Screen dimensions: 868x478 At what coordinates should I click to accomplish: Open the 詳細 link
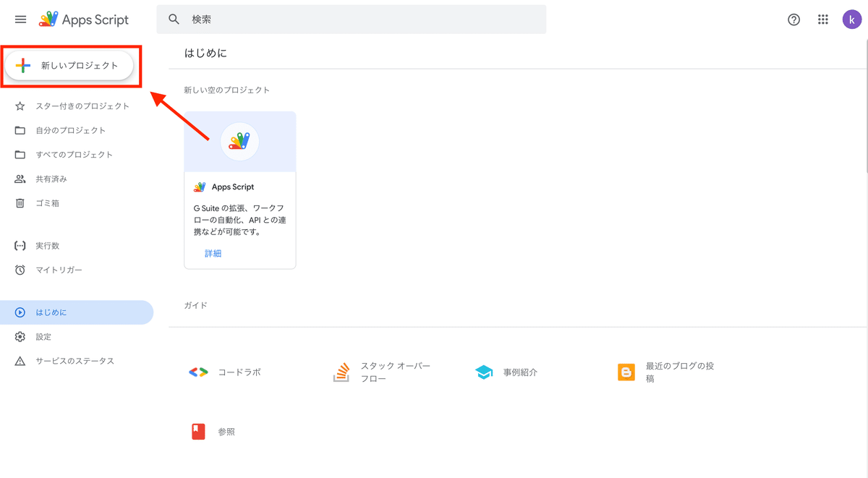(x=213, y=253)
